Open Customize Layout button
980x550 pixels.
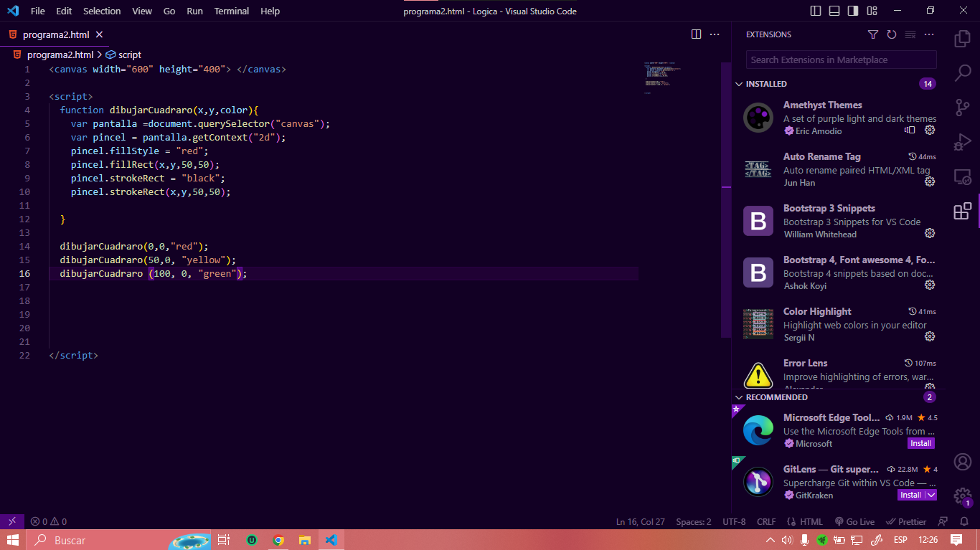coord(872,11)
